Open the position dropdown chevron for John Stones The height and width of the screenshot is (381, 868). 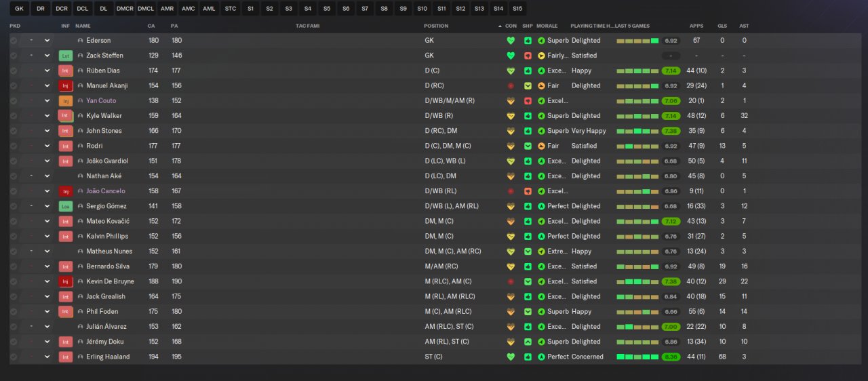click(47, 131)
